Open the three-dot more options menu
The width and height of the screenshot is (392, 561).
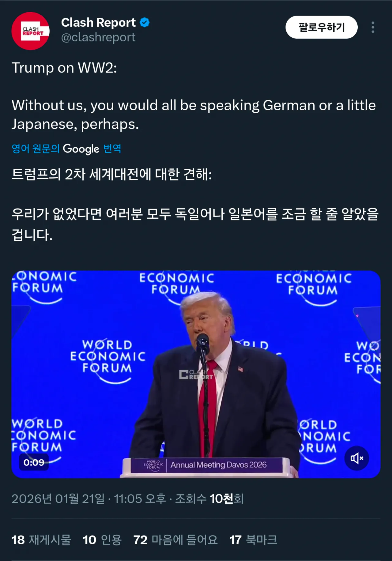click(x=372, y=28)
